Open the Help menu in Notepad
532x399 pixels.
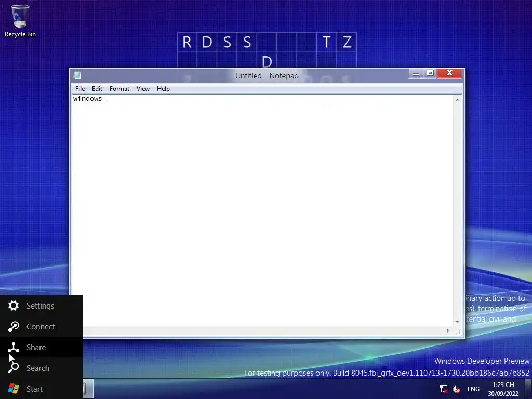pyautogui.click(x=163, y=88)
